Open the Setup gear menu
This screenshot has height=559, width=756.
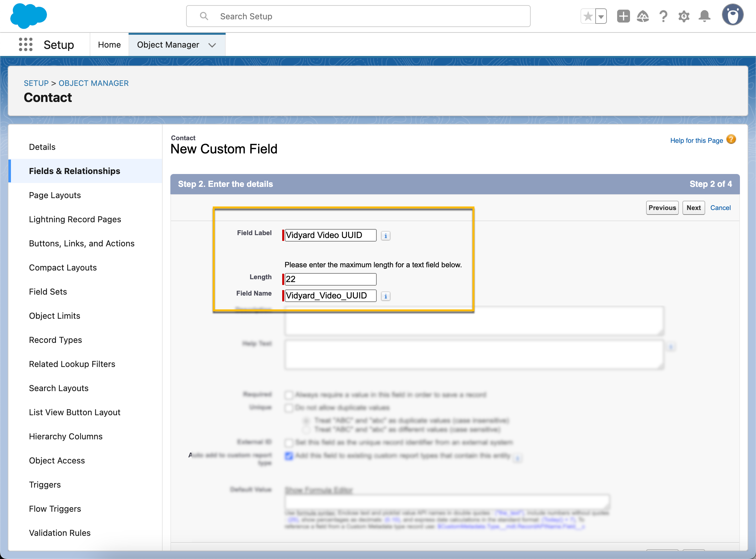(x=684, y=16)
